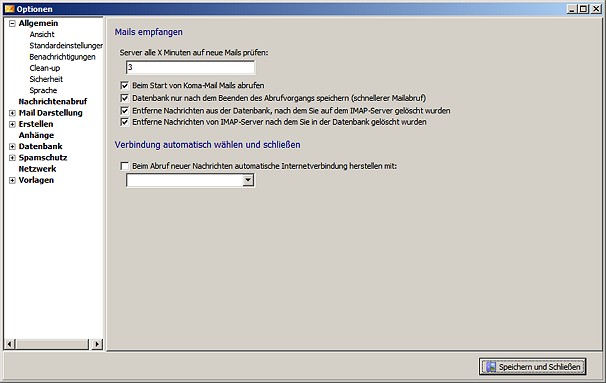Screen dimensions: 606x383
Task: Select the Datenbank label
Action: point(41,146)
